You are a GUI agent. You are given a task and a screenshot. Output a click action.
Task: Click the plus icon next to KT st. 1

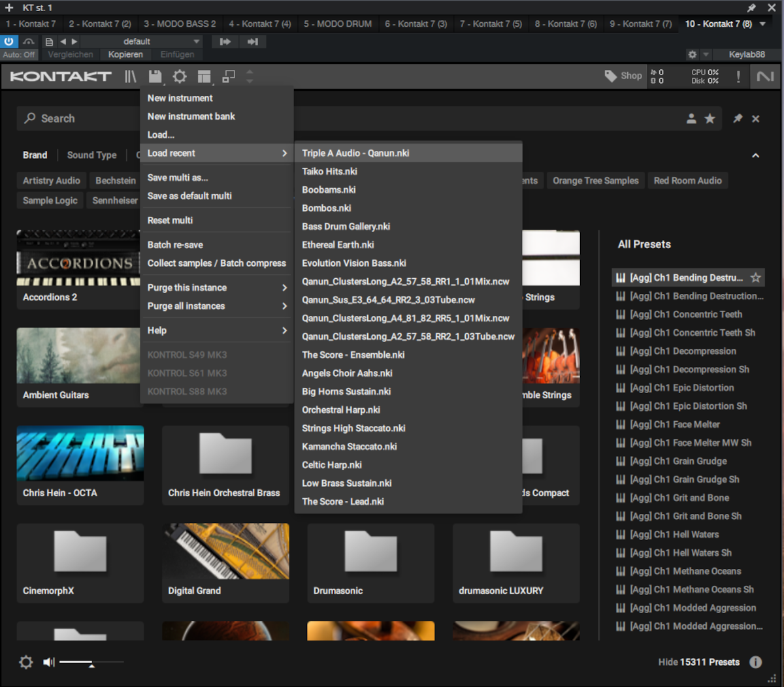[9, 8]
